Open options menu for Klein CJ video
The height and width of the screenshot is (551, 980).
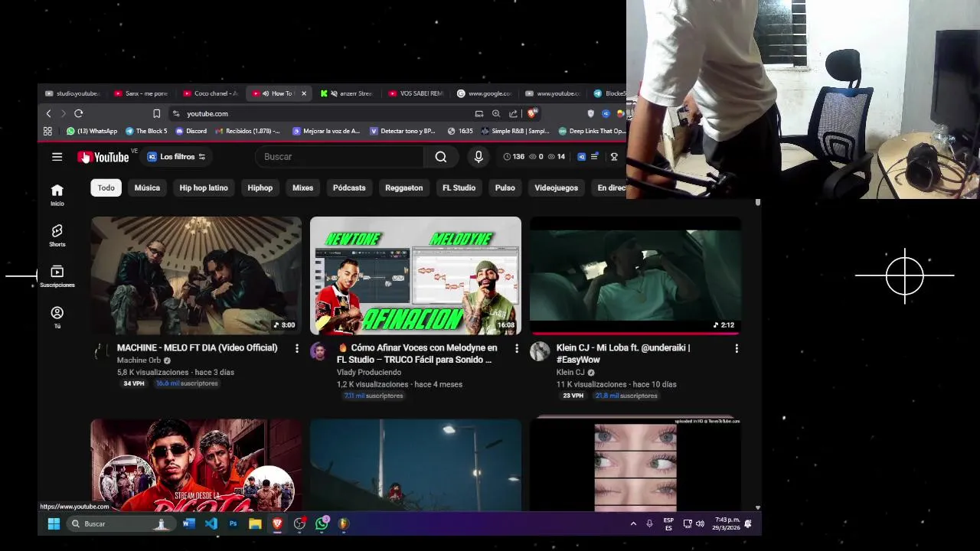[737, 348]
